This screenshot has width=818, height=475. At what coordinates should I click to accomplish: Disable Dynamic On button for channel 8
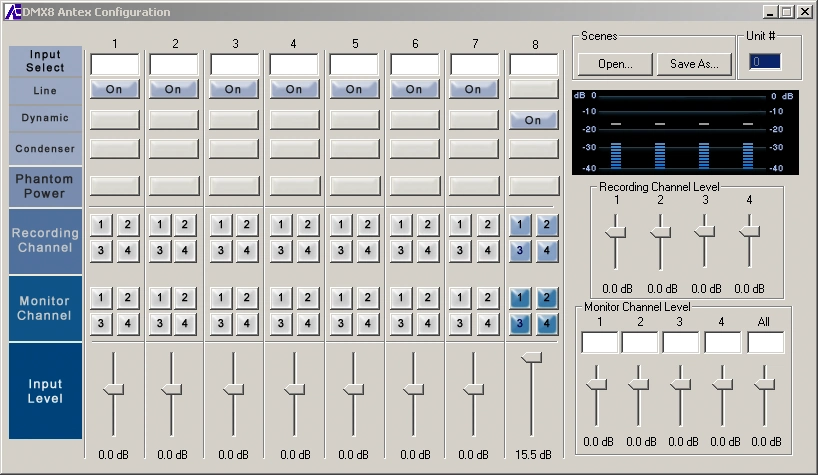[x=533, y=120]
